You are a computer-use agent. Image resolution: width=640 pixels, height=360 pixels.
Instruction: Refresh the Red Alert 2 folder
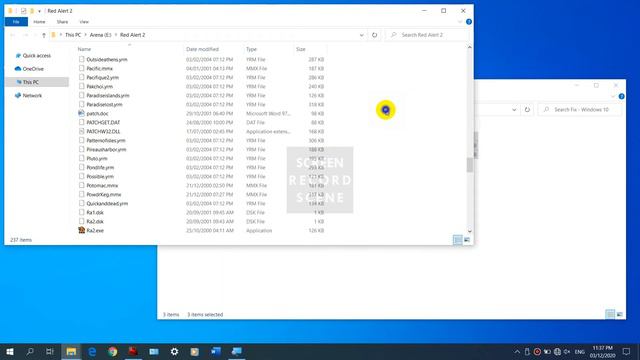pos(374,35)
